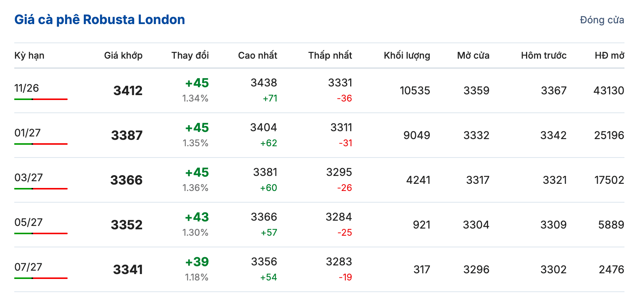Select the matched price 3412
The width and height of the screenshot is (644, 300).
pos(128,91)
